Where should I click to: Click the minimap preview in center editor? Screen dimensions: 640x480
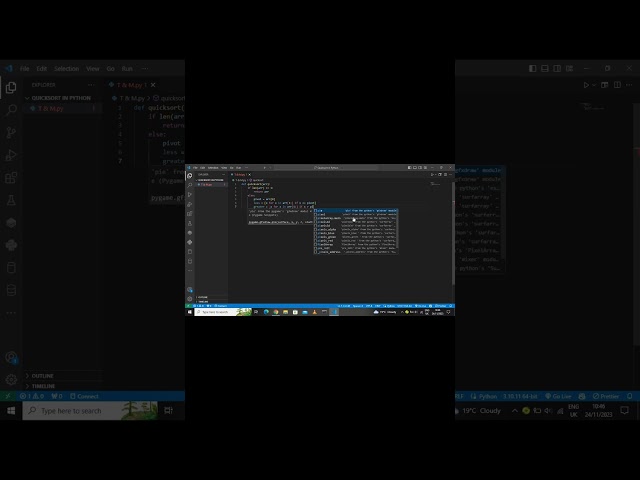coord(436,184)
